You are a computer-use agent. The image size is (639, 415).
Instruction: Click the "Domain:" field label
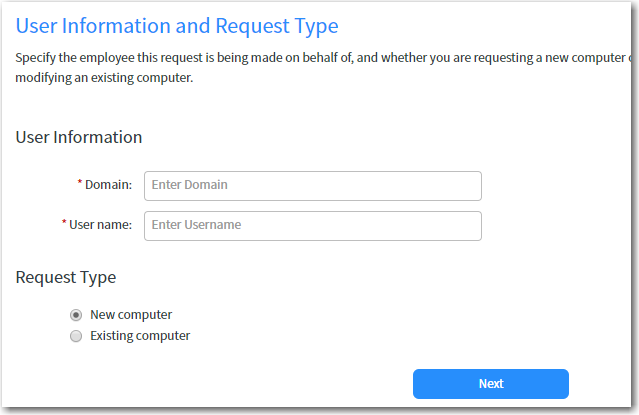108,185
